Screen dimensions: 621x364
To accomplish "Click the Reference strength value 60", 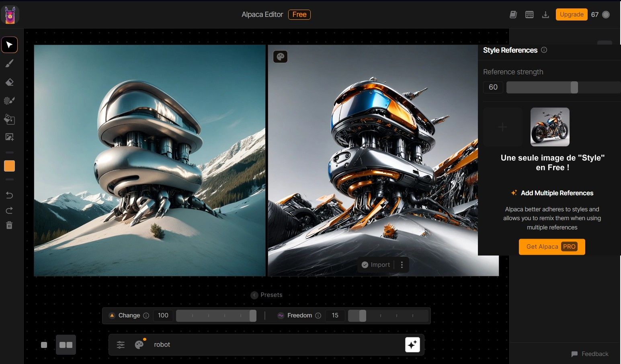I will point(493,87).
